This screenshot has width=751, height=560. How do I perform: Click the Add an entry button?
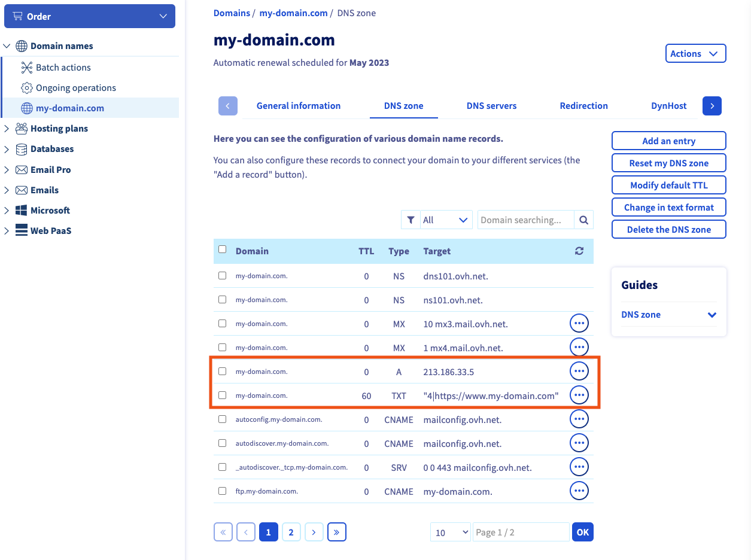668,141
